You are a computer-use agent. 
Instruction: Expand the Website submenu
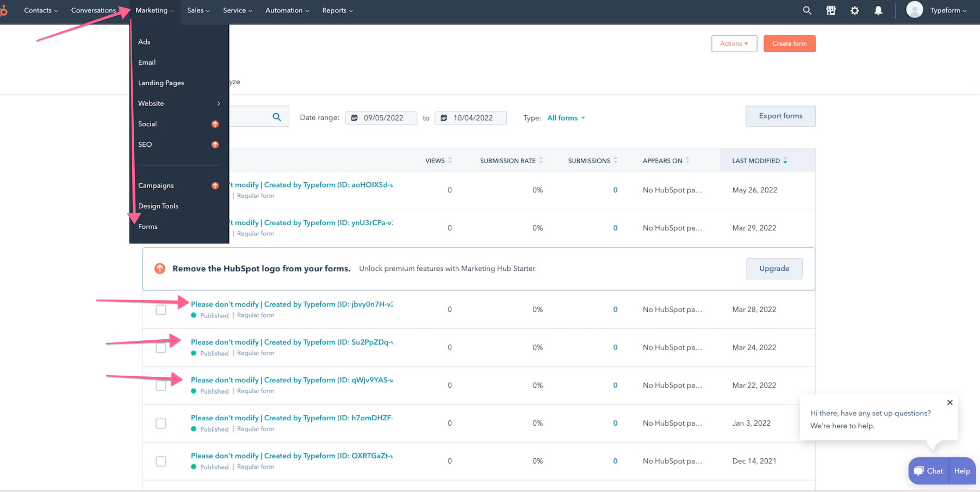pyautogui.click(x=179, y=103)
